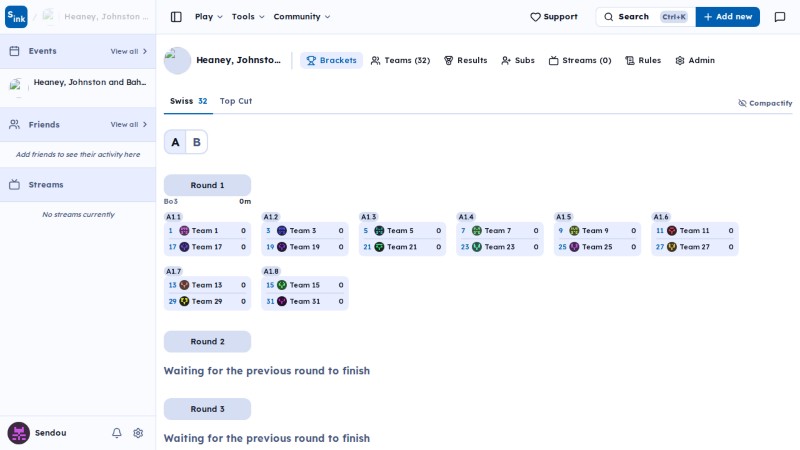Click the Streams TV icon in sidebar
Image resolution: width=800 pixels, height=450 pixels.
[14, 185]
